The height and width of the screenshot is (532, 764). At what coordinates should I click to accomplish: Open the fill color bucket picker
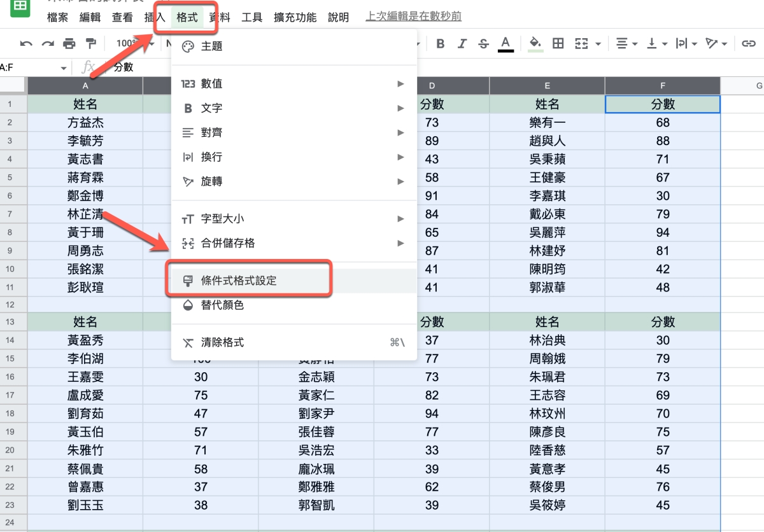535,44
